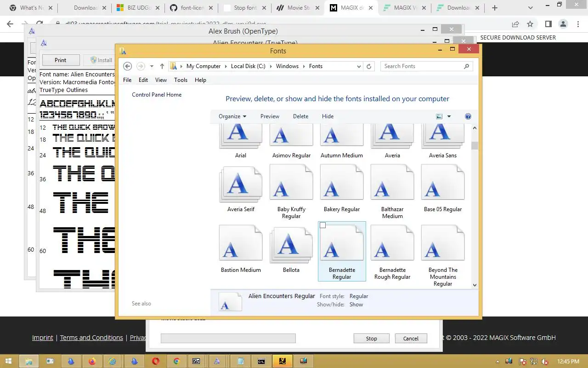Refresh the Fonts folder address bar
This screenshot has width=588, height=368.
click(x=369, y=66)
